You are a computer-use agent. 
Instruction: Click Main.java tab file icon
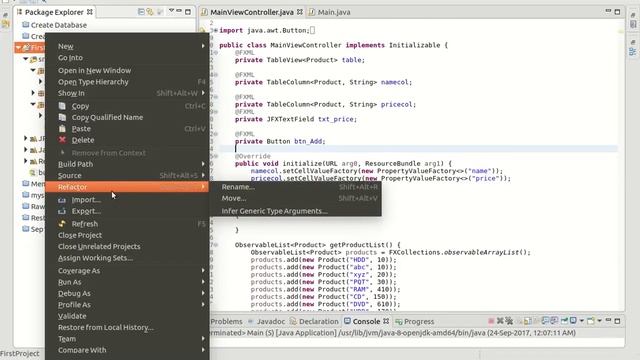312,12
